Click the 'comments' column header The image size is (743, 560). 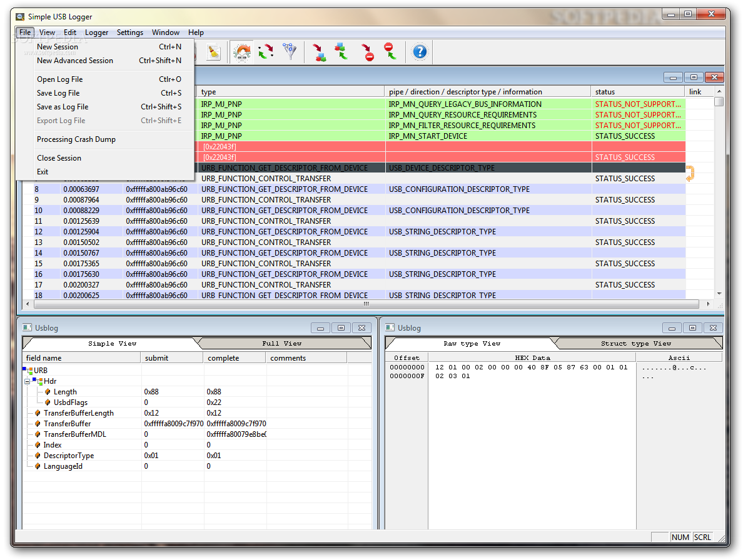[306, 358]
